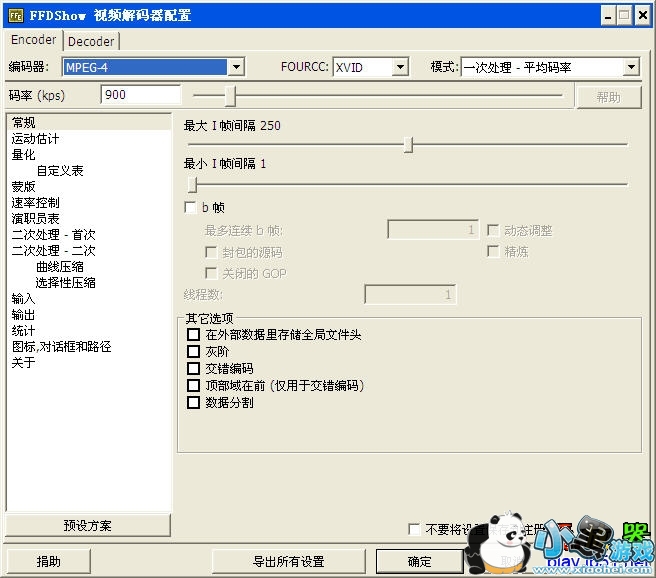Viewport: 656px width, 578px height.
Task: Select 常规 in the settings list
Action: pyautogui.click(x=89, y=123)
